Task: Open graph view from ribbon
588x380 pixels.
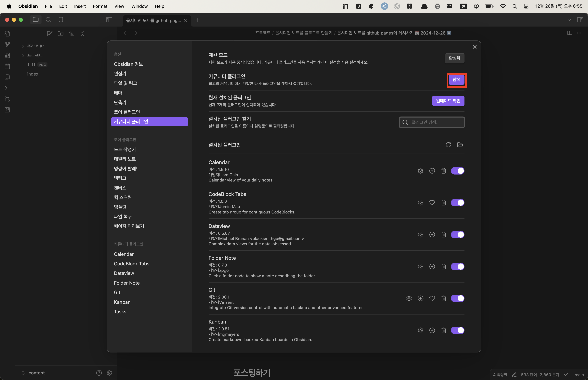Action: coord(7,44)
